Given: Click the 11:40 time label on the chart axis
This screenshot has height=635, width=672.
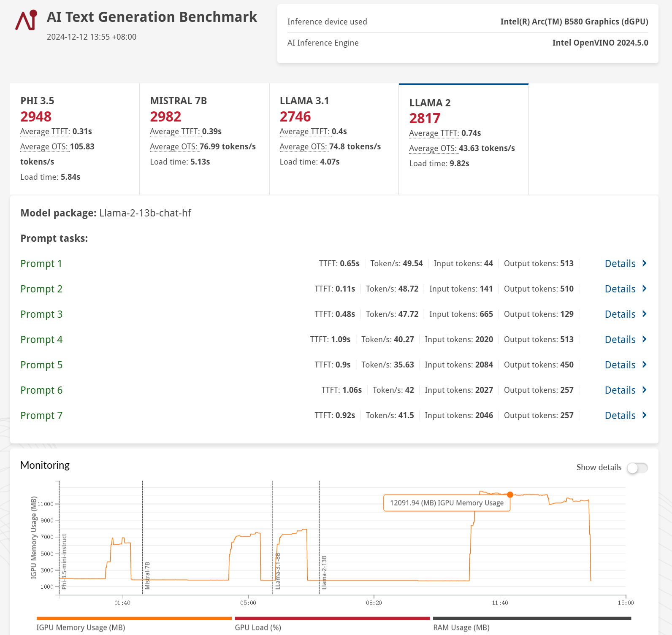Looking at the screenshot, I should tap(500, 603).
